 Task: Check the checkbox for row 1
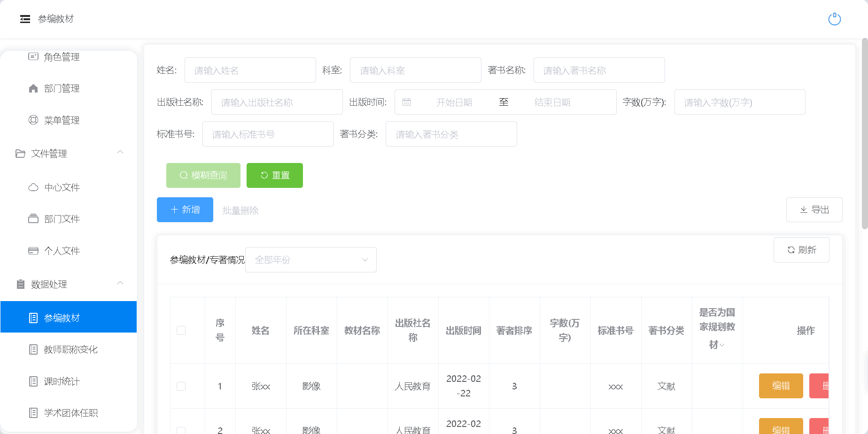(181, 386)
